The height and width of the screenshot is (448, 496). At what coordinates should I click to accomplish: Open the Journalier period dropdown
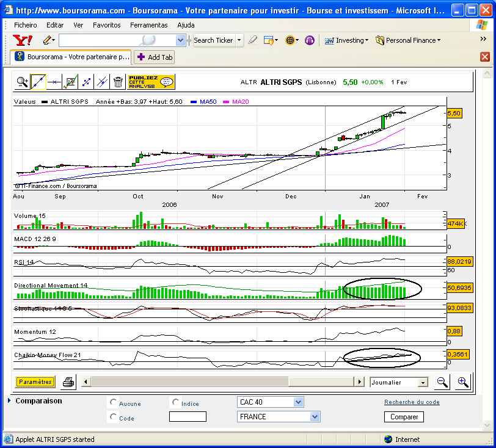398,383
